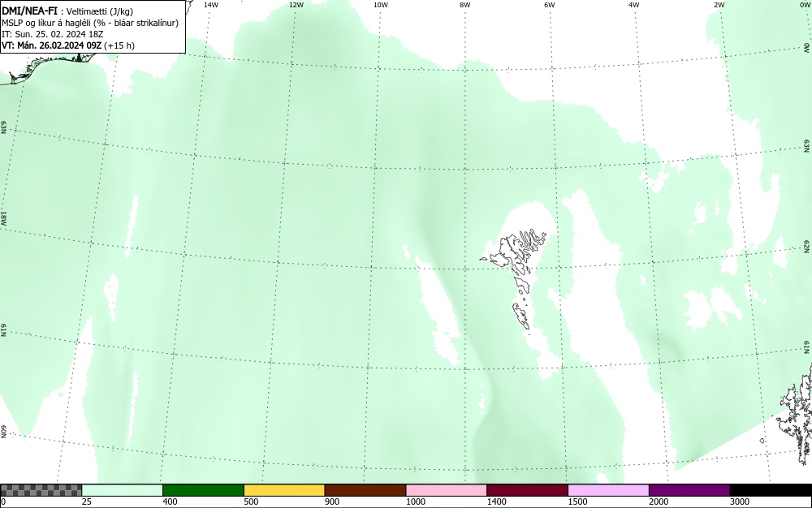Viewport: 812px width, 508px height.
Task: Click the legend value 500
Action: point(251,502)
